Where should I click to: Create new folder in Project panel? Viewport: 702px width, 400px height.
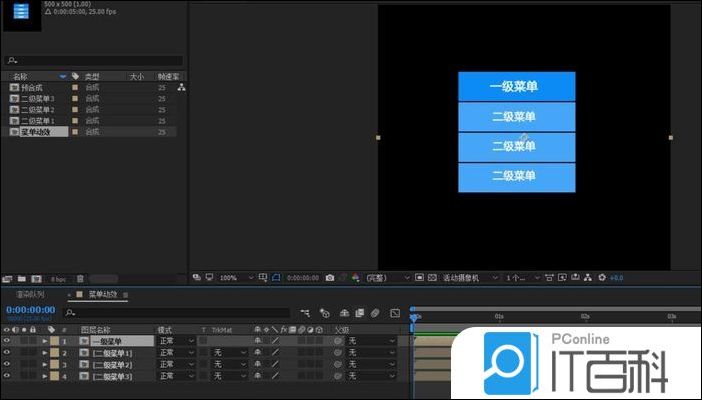pos(21,279)
